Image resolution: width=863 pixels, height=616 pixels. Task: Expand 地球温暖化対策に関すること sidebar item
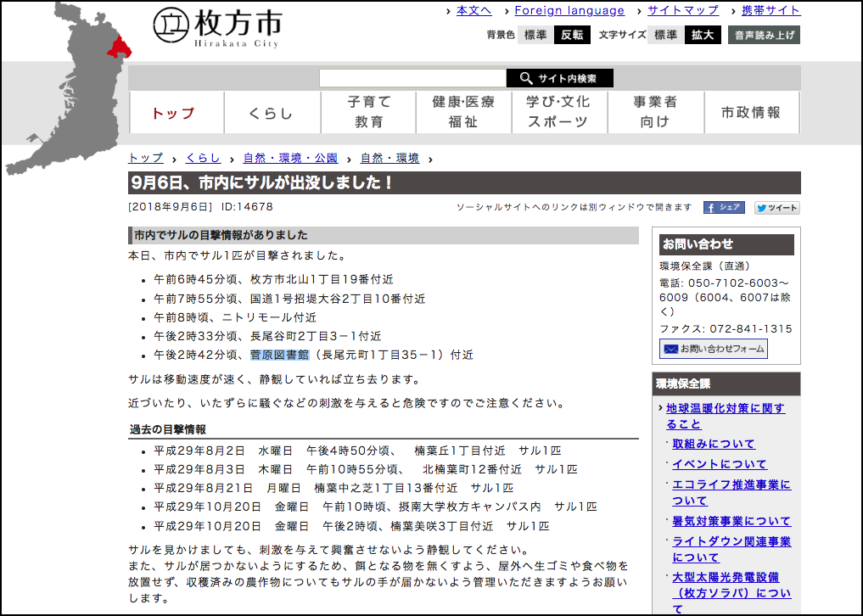[725, 416]
